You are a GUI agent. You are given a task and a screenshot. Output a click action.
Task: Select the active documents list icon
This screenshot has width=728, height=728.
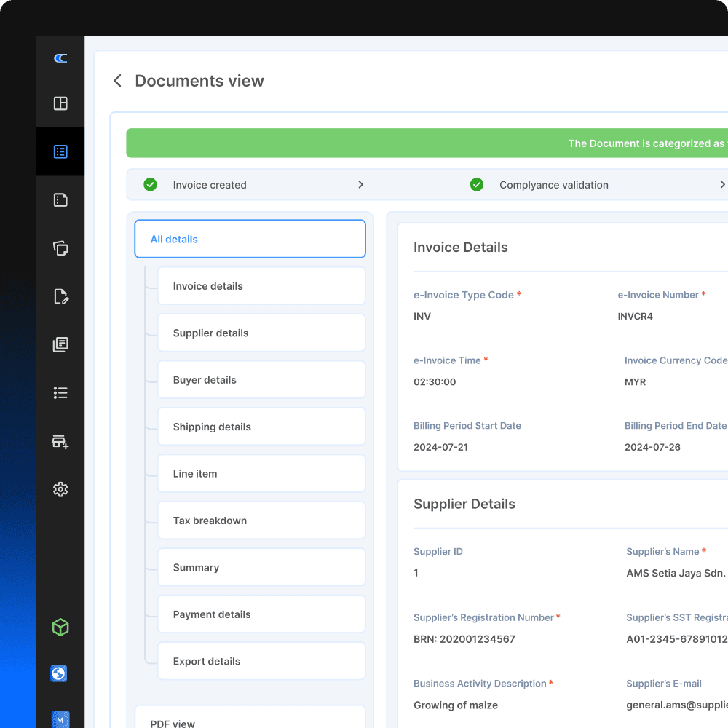coord(60,151)
